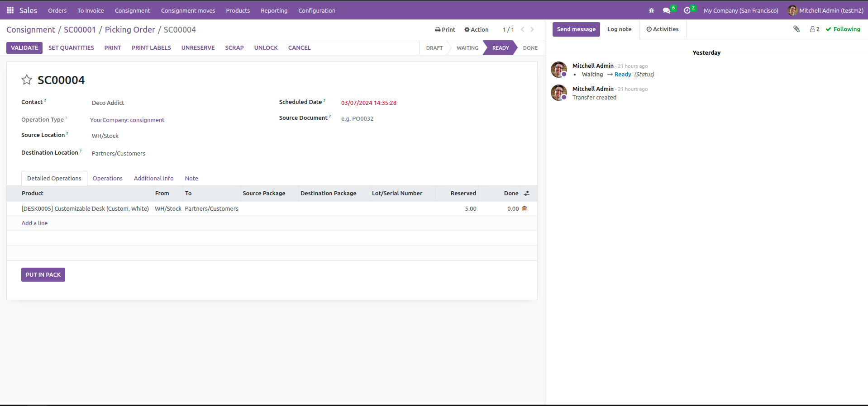
Task: Open the conversations chat icon
Action: click(667, 10)
